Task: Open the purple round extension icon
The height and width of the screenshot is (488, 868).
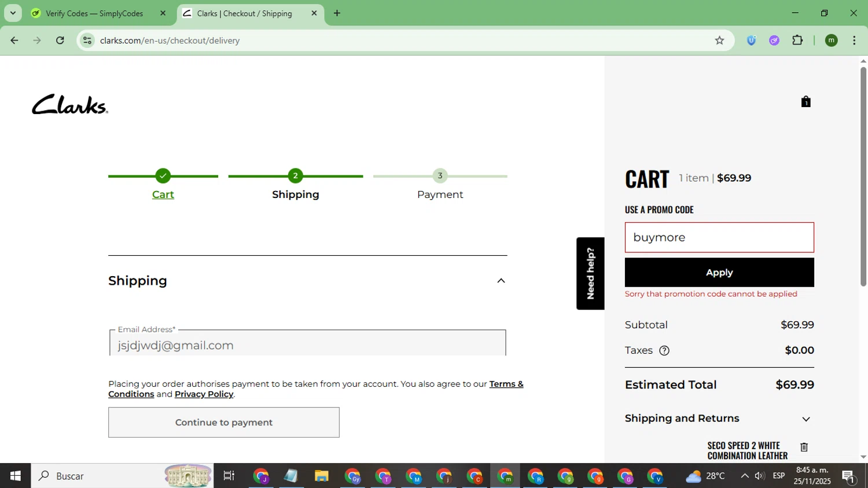Action: pyautogui.click(x=774, y=41)
